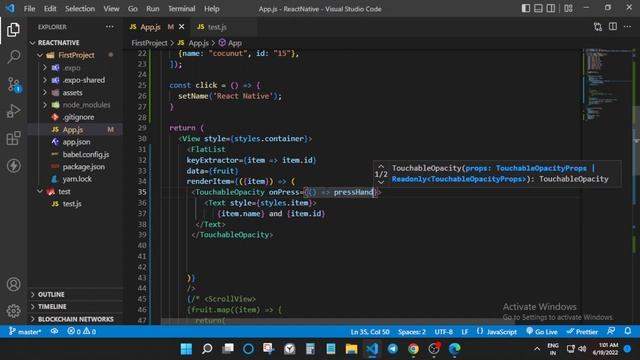Expand the BLOCKCHAIN NETWORKS panel
The width and height of the screenshot is (640, 360).
[x=76, y=319]
